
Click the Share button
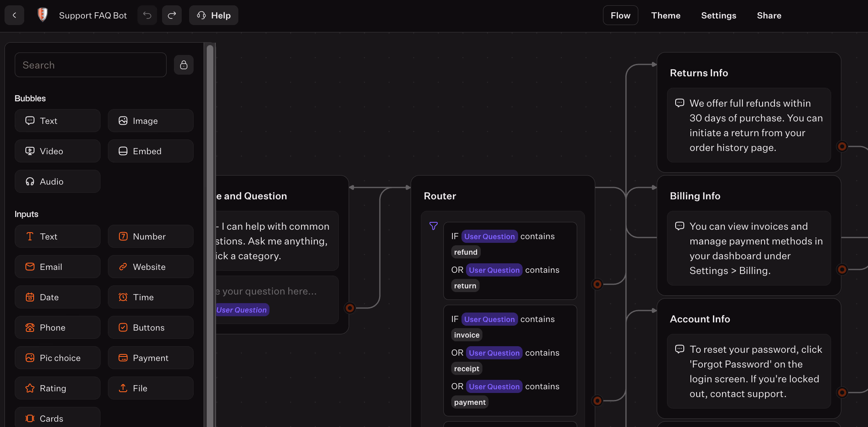click(769, 15)
